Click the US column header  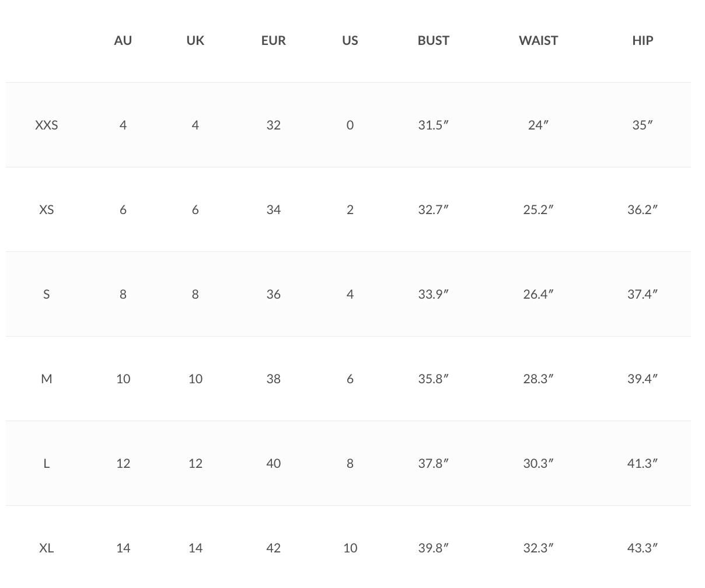[350, 40]
